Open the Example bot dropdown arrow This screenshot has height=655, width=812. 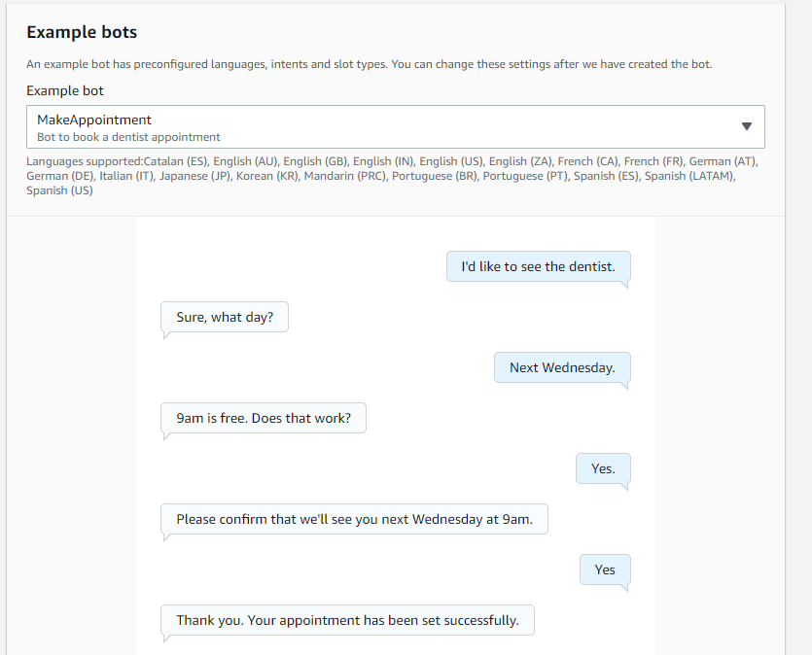pyautogui.click(x=746, y=126)
